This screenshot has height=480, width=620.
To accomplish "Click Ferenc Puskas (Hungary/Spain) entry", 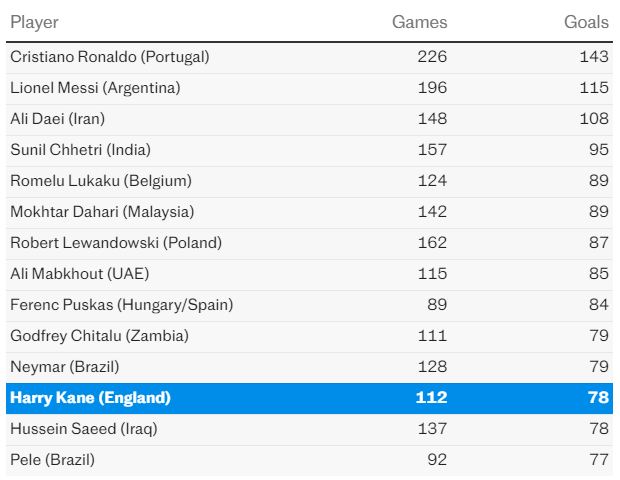I will [x=121, y=305].
